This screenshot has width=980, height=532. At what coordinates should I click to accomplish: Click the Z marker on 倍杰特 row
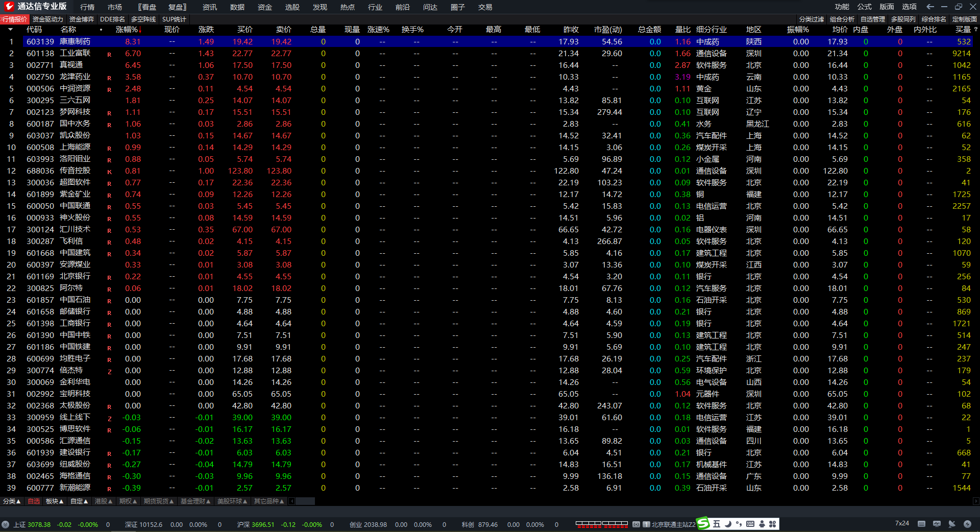pos(109,371)
